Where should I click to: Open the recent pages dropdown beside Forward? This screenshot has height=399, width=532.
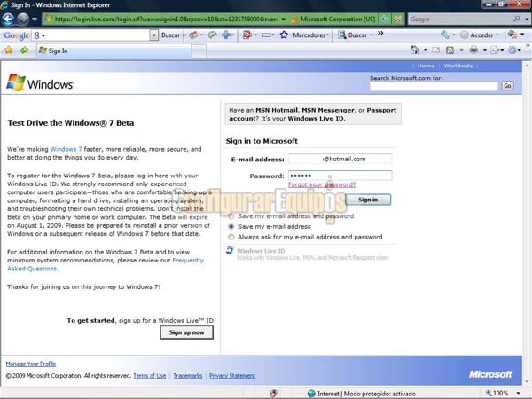[x=35, y=20]
